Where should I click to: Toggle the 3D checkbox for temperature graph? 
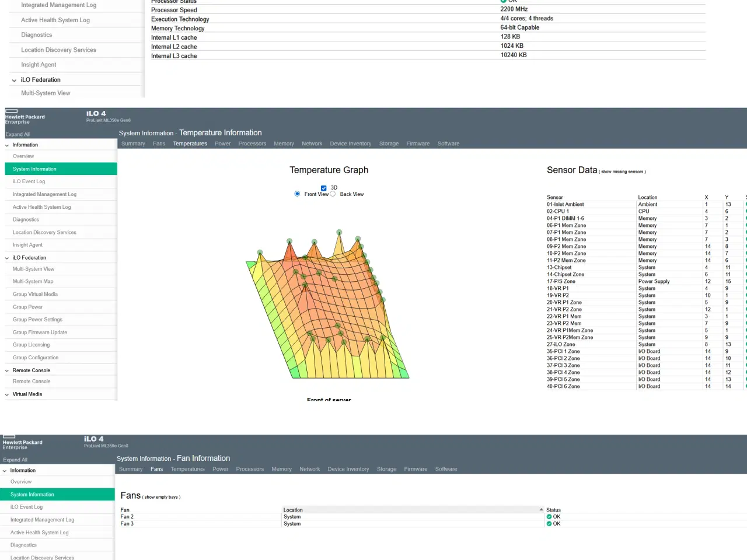(x=324, y=188)
